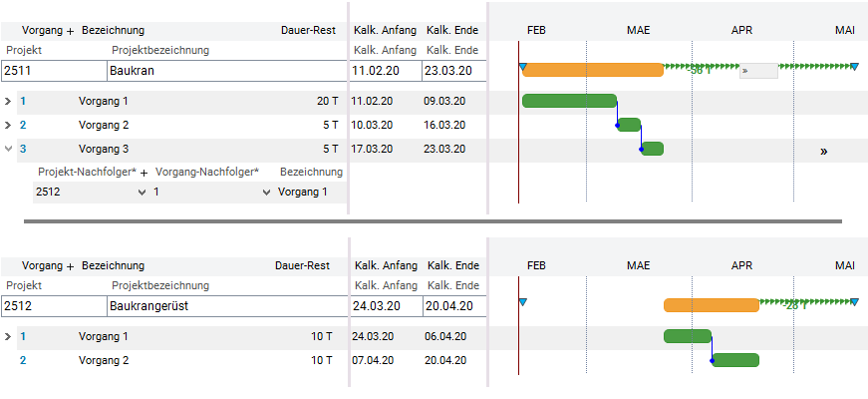The image size is (868, 399).
Task: Add Projekt-Nachfolger with plus icon
Action: point(144,174)
